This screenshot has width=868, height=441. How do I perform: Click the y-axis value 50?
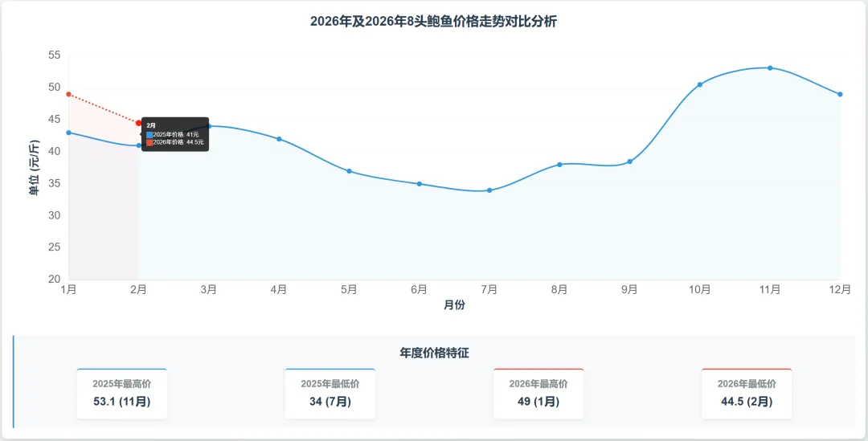[x=55, y=87]
